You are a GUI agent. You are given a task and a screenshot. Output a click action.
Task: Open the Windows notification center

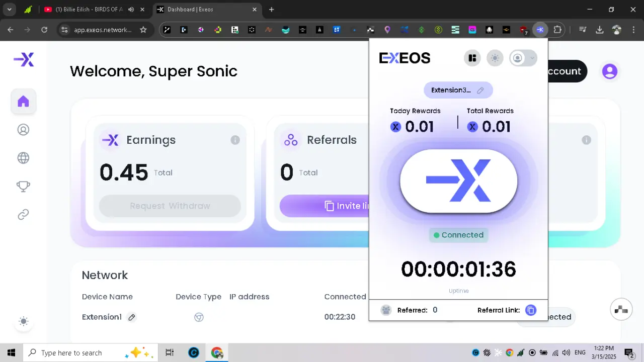pos(629,352)
